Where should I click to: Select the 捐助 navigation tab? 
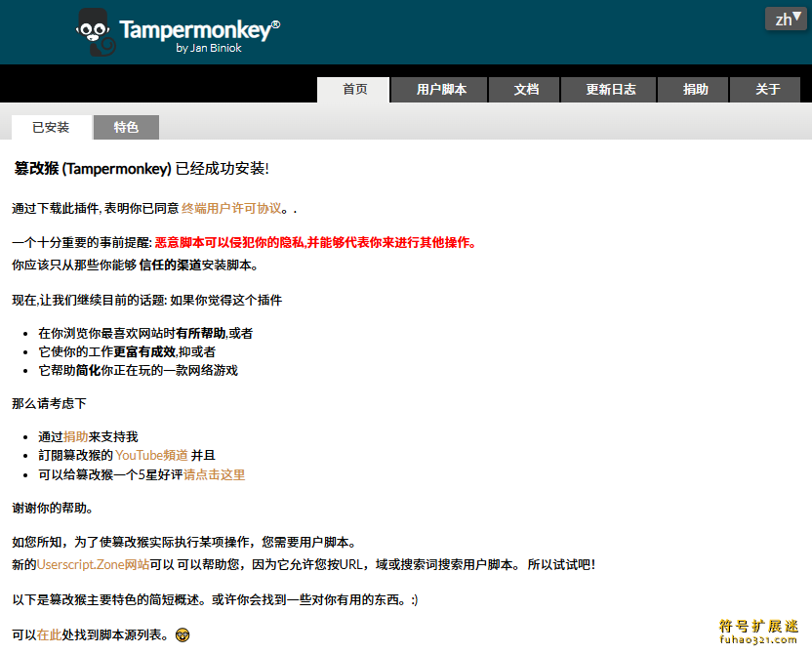[693, 90]
